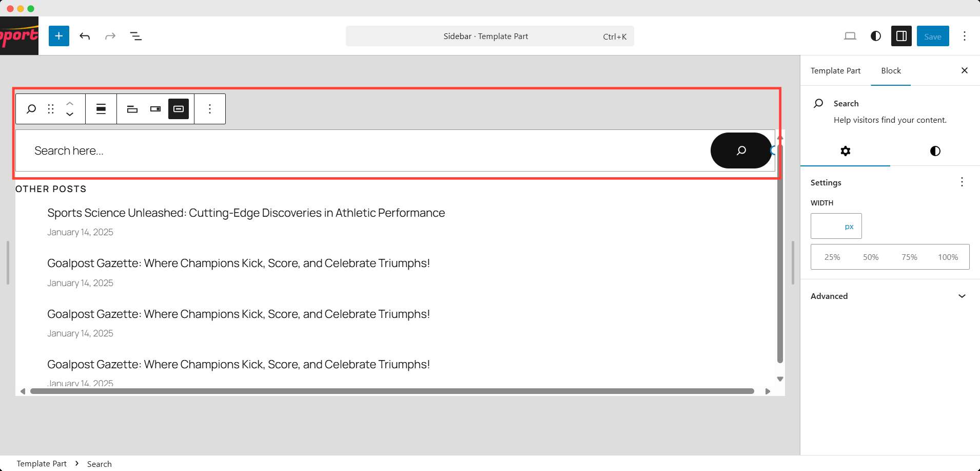Viewport: 980px width, 471px height.
Task: Click the Search here... input field
Action: pos(359,150)
